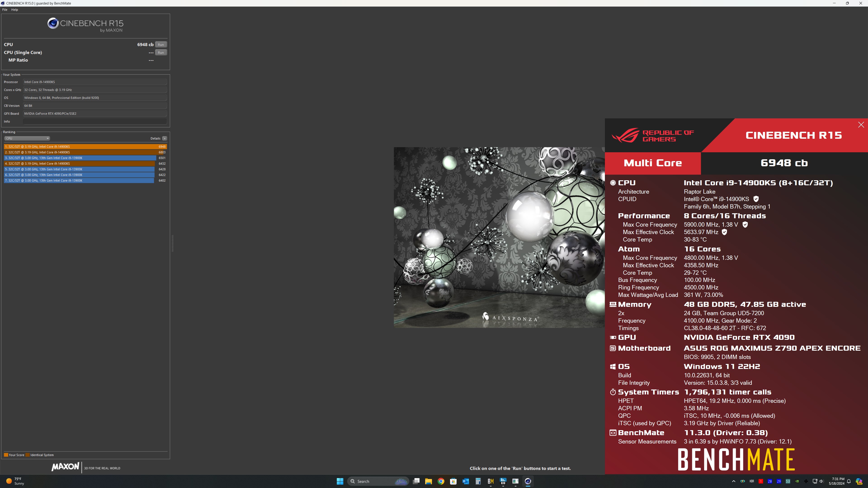The width and height of the screenshot is (868, 488).
Task: Click the Details arrow in Ranking
Action: 164,138
